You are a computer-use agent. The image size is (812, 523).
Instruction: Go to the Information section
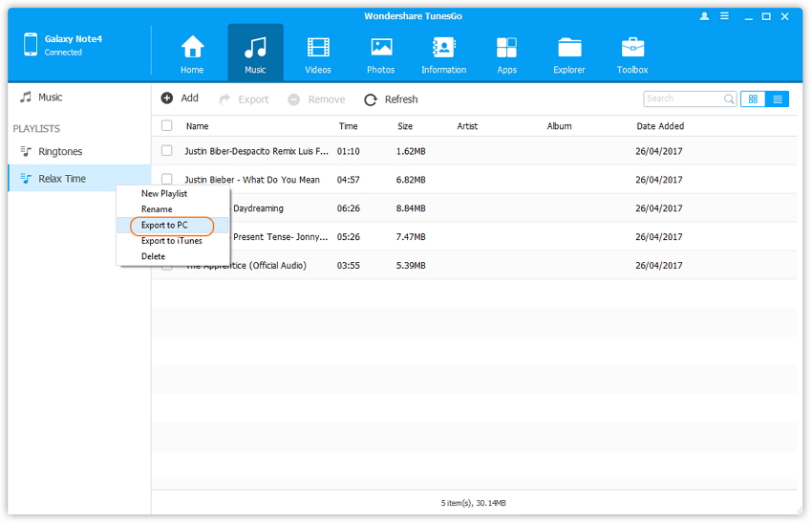click(x=443, y=54)
